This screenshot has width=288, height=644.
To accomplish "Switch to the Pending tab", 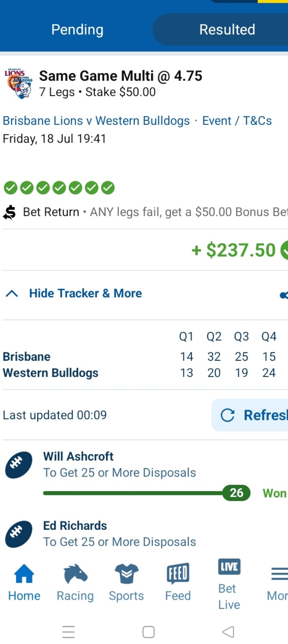I will pyautogui.click(x=77, y=30).
